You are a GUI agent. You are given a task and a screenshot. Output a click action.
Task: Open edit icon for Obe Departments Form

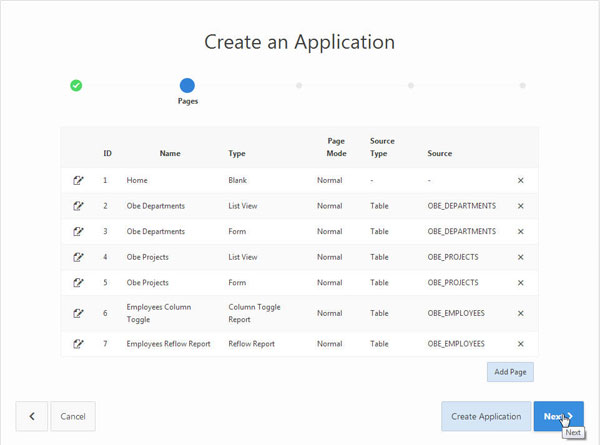coord(78,231)
